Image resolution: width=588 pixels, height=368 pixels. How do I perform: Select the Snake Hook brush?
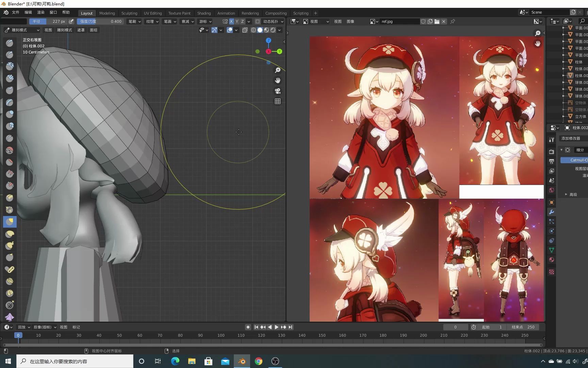point(10,245)
